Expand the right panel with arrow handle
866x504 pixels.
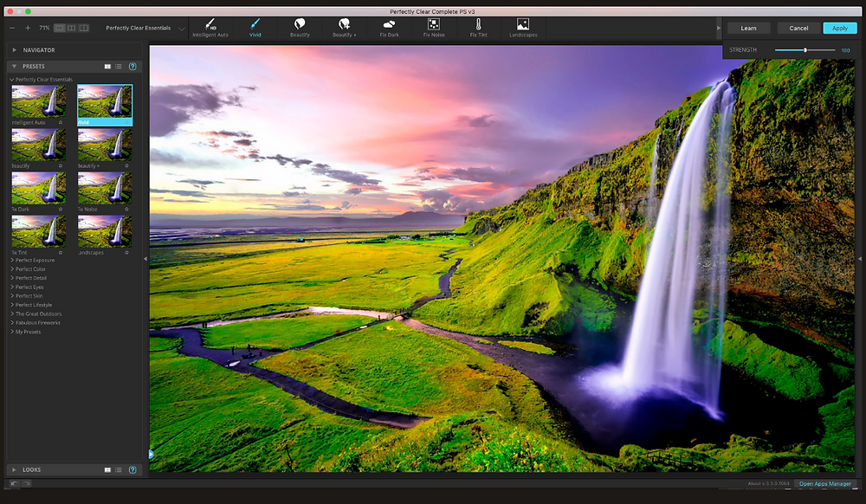click(x=859, y=258)
